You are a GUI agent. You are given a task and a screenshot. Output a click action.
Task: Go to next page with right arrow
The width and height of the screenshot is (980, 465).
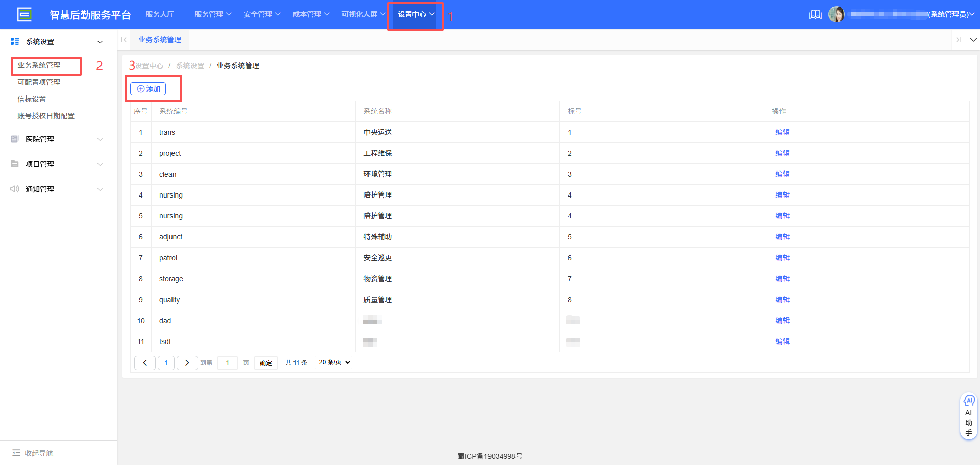click(x=187, y=362)
